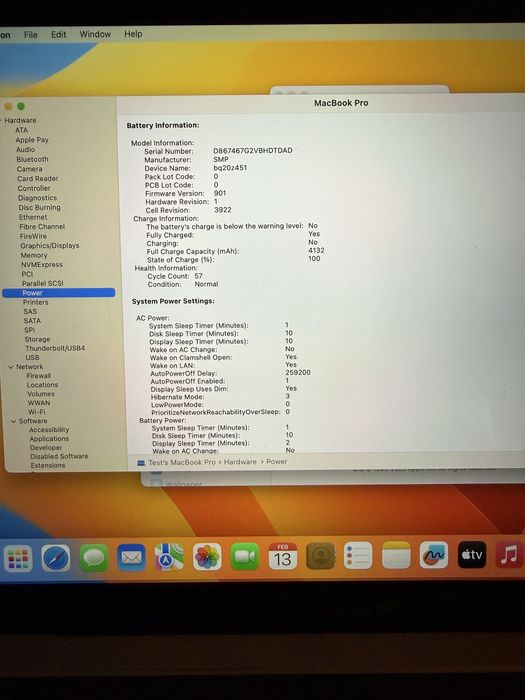
Task: Open Photos app in Dock
Action: click(x=207, y=557)
